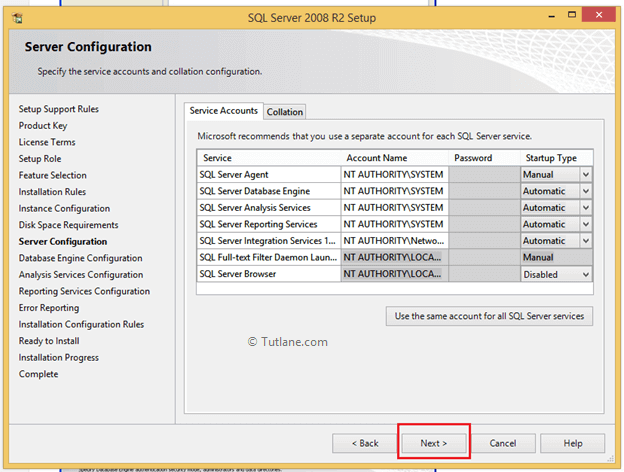The width and height of the screenshot is (624, 472).
Task: Select Account Name cell for SQL Server Analysis Services
Action: click(394, 208)
